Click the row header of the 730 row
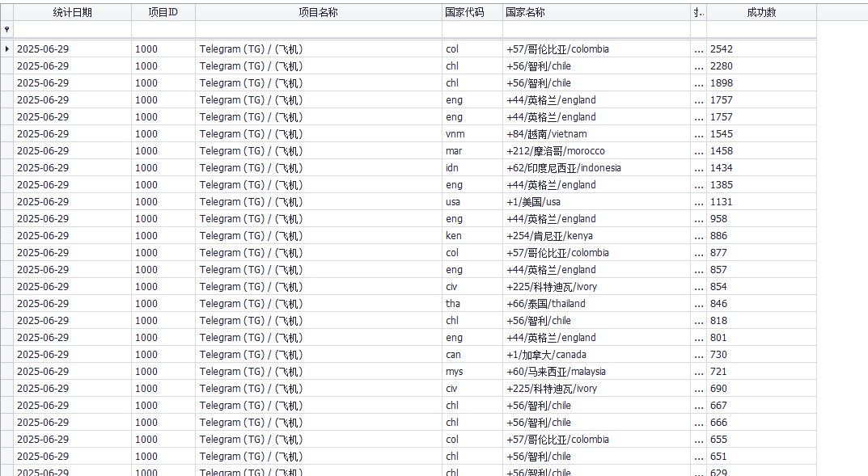This screenshot has width=868, height=476. tap(6, 355)
